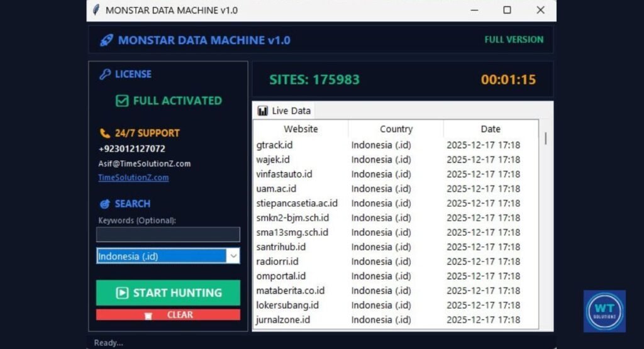The width and height of the screenshot is (644, 349).
Task: Select the santrihub.id row
Action: pos(396,247)
